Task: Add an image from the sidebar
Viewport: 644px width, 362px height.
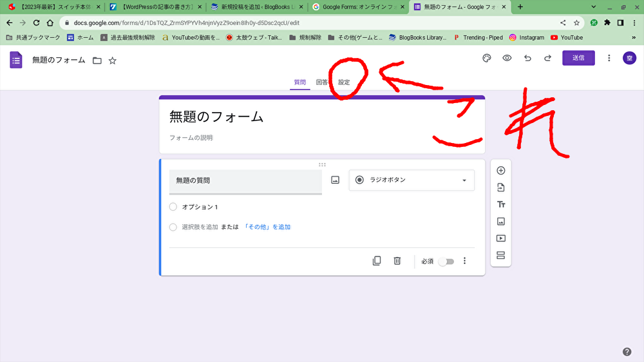Action: click(501, 221)
